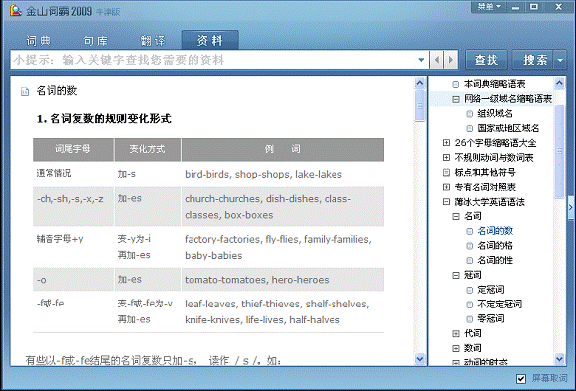576x391 pixels.
Task: Collapse the 冠词 tree node
Action: [456, 275]
